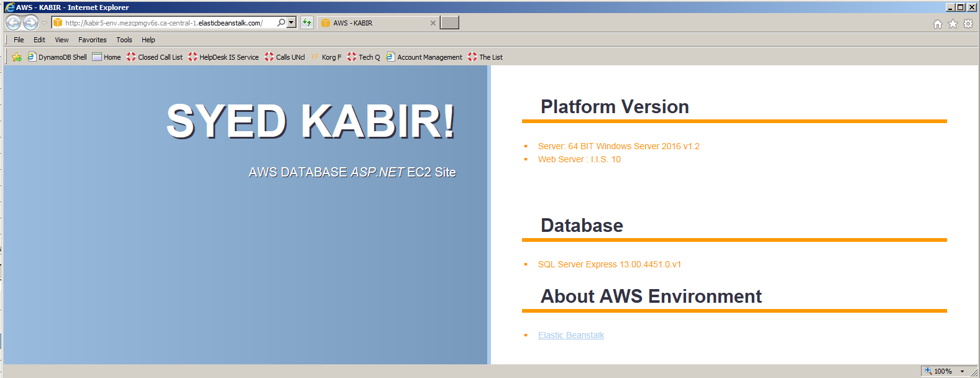980x378 pixels.
Task: Focus the address bar URL field
Action: [164, 23]
